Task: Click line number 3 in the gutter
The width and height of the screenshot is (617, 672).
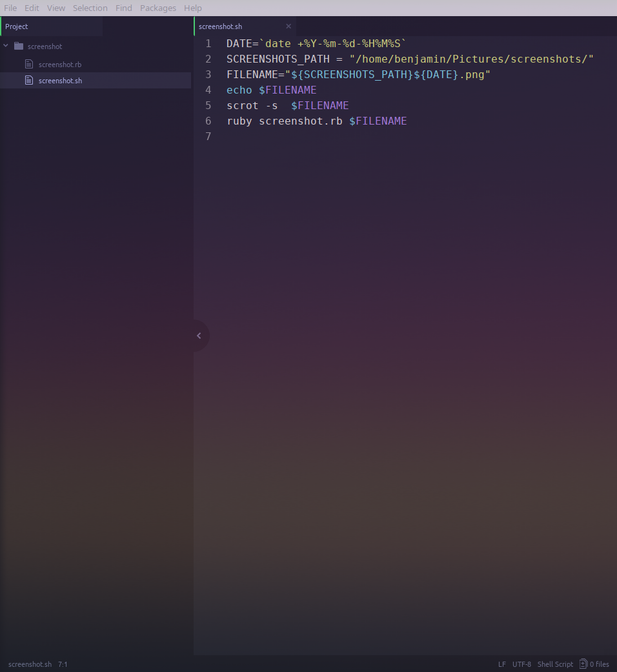Action: coord(208,75)
